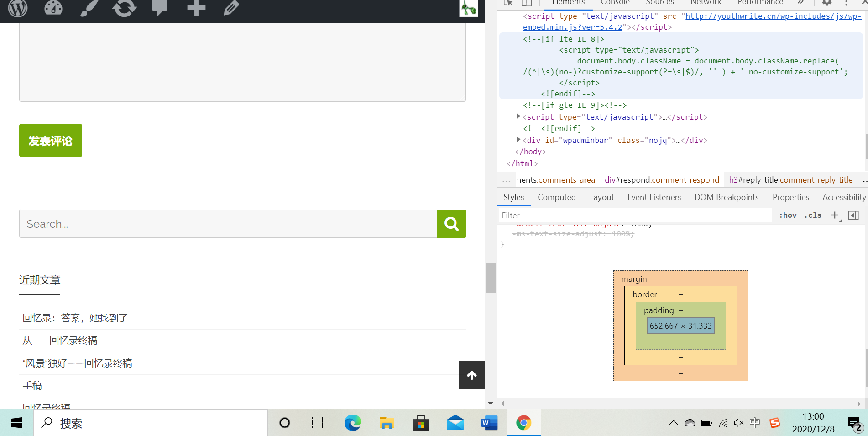This screenshot has height=436, width=868.
Task: Show more DevTools tabs chevron
Action: click(x=800, y=2)
